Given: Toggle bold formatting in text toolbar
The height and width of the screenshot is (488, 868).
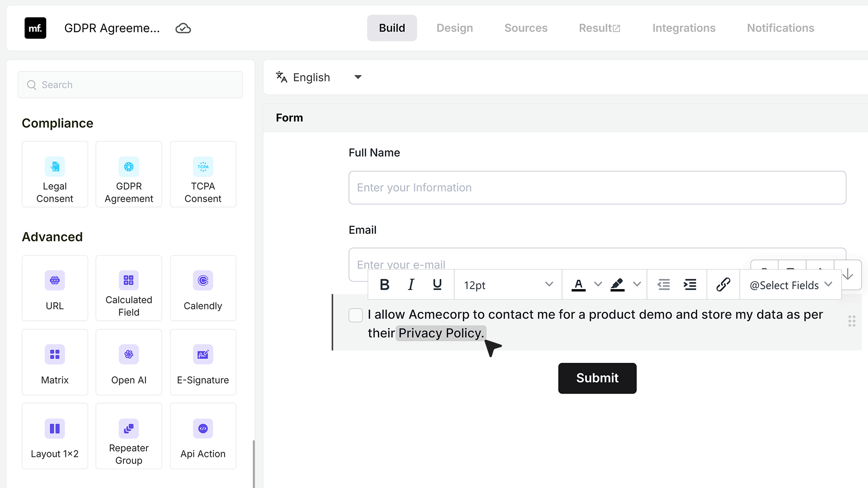Looking at the screenshot, I should click(385, 285).
